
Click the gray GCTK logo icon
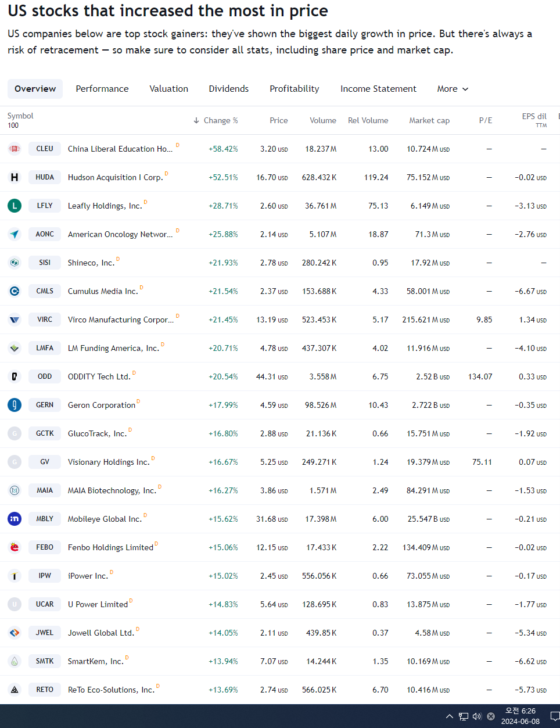[15, 433]
